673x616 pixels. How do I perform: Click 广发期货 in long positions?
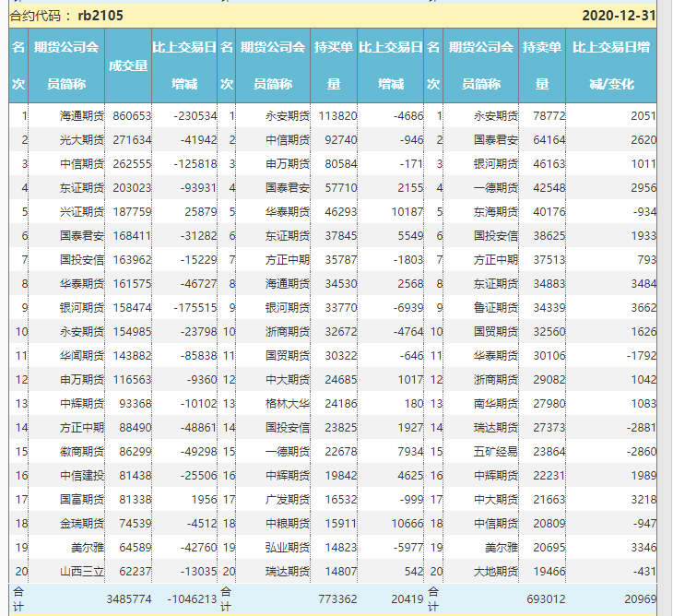(x=288, y=500)
